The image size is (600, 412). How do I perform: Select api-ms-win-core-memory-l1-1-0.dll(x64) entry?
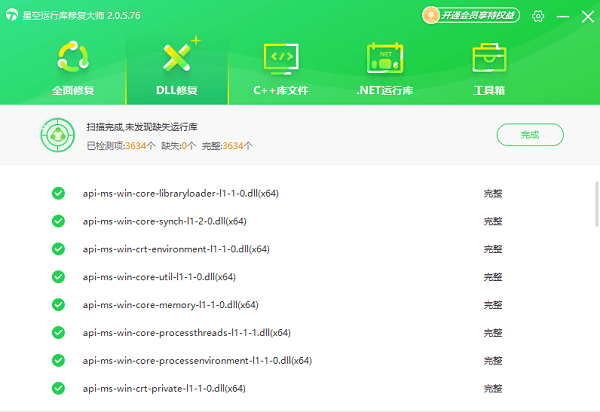tap(171, 305)
